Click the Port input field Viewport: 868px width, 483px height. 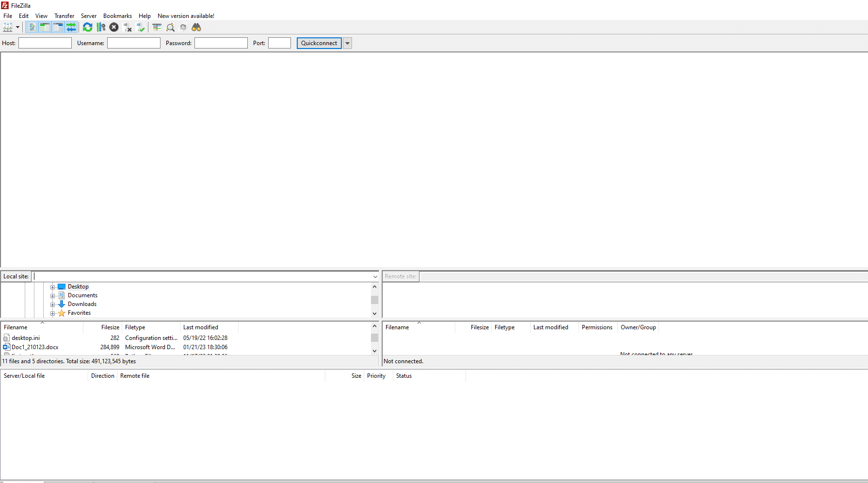pos(280,43)
